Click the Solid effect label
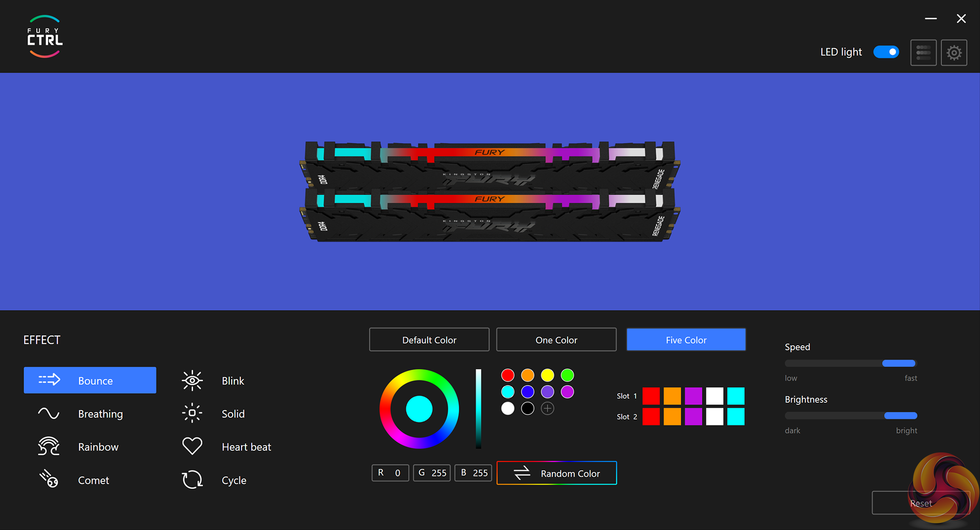 point(233,414)
